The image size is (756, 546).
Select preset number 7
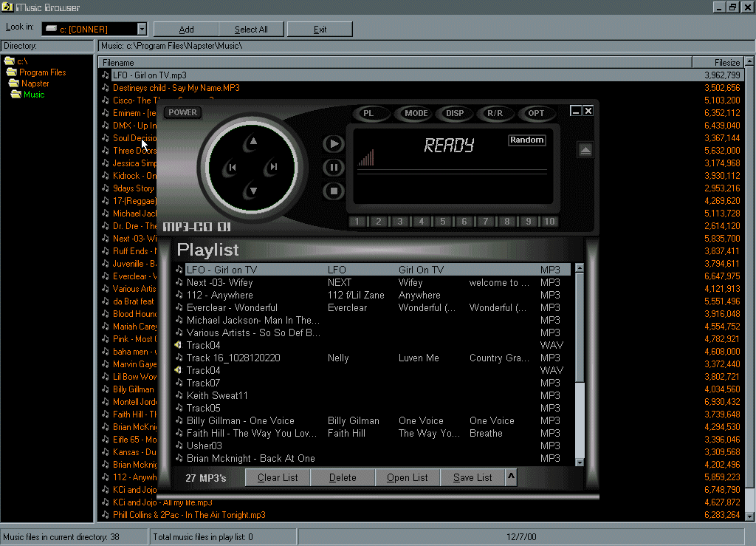tap(486, 222)
